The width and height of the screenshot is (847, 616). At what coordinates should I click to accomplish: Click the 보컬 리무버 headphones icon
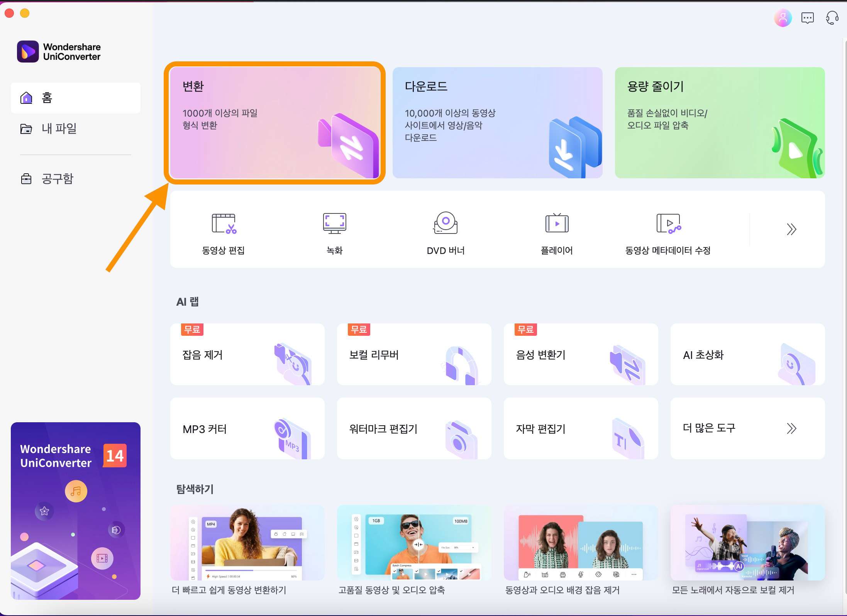460,365
